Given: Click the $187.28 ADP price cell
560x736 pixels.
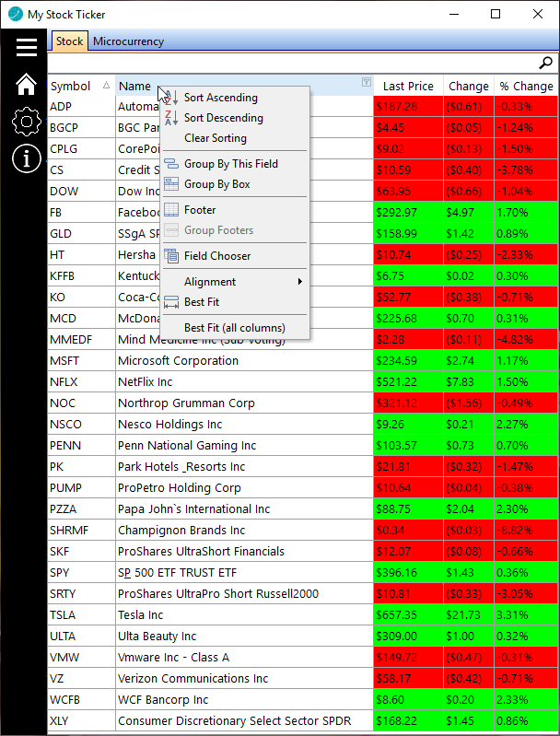Looking at the screenshot, I should tap(408, 107).
